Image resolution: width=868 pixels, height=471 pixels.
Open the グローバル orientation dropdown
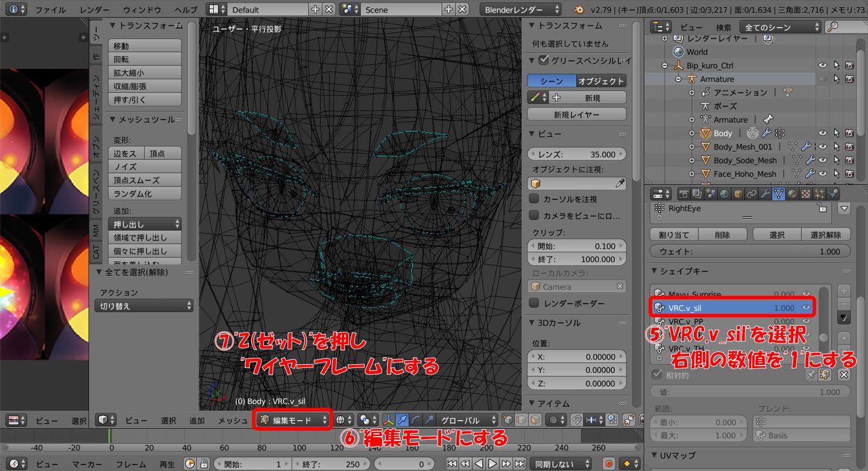pos(468,420)
